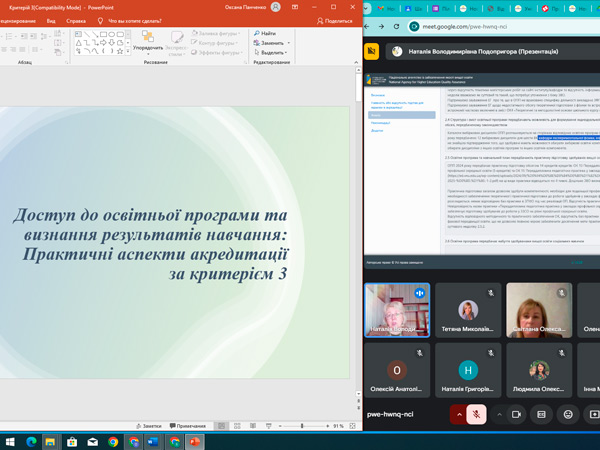Open the Справка ribbon tab
The image size is (600, 450).
click(x=75, y=19)
